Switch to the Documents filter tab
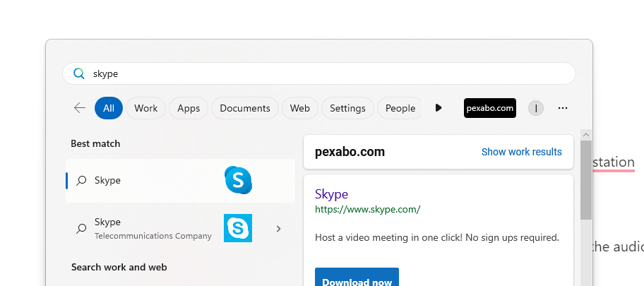This screenshot has height=286, width=644. pyautogui.click(x=245, y=108)
